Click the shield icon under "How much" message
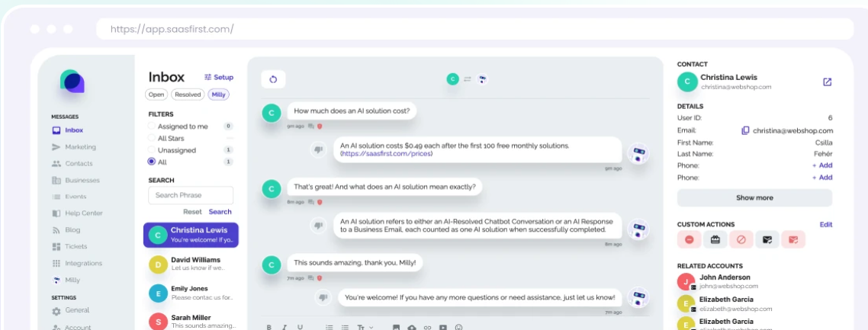Image resolution: width=868 pixels, height=330 pixels. pyautogui.click(x=320, y=126)
